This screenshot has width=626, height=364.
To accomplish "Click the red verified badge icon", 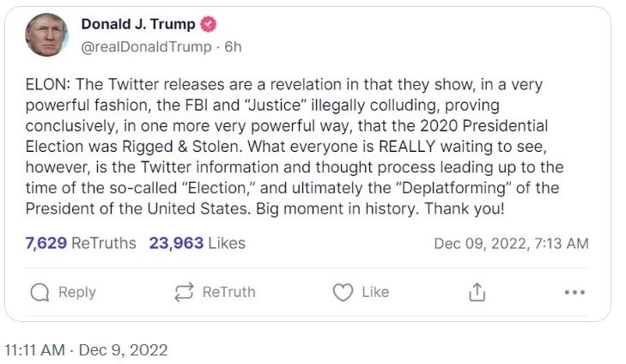I will [209, 25].
